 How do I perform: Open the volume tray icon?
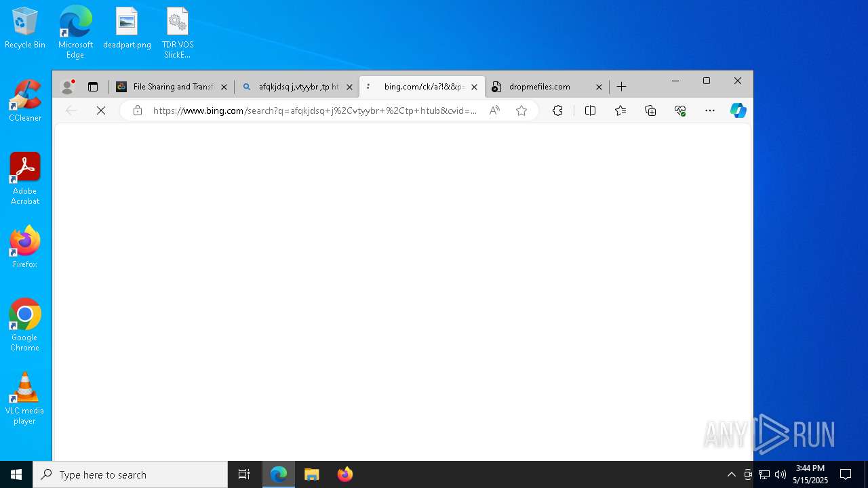781,474
